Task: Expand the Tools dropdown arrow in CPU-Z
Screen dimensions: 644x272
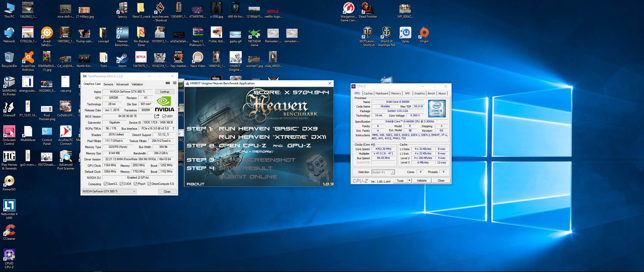Action: click(409, 180)
